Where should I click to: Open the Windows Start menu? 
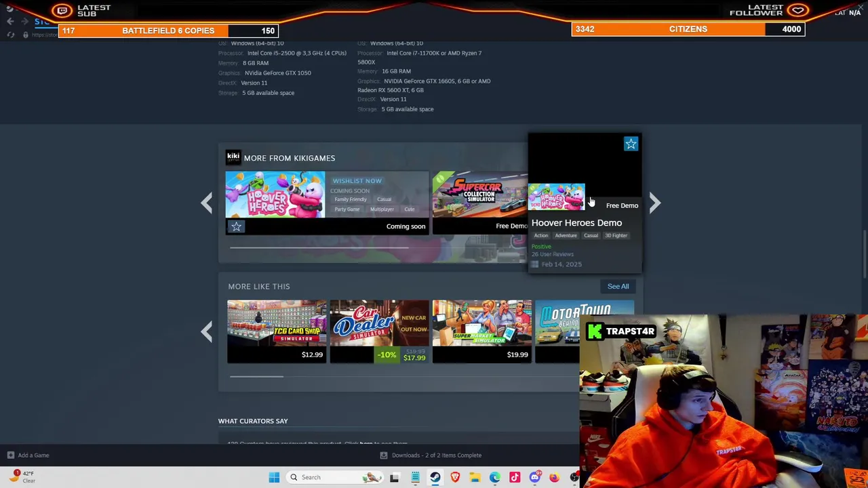click(x=274, y=477)
